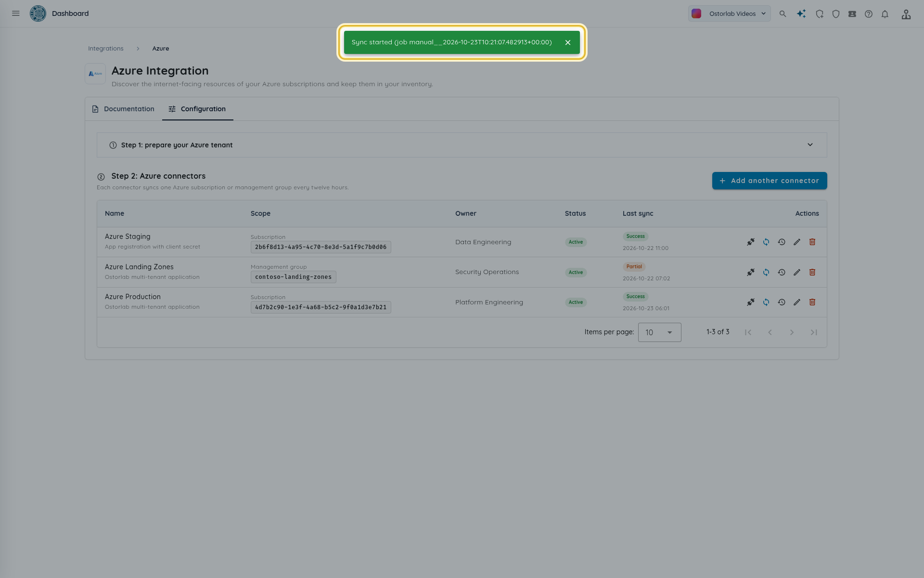The height and width of the screenshot is (578, 924).
Task: Open the Ostorlab Videos organisation dropdown
Action: point(729,13)
